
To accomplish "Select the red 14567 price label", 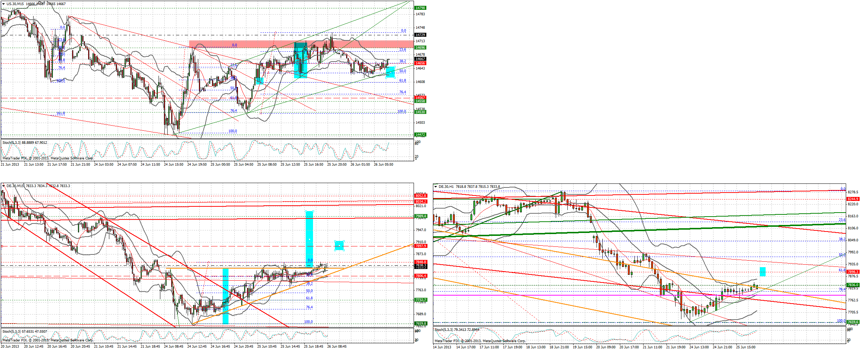I will pyautogui.click(x=421, y=98).
